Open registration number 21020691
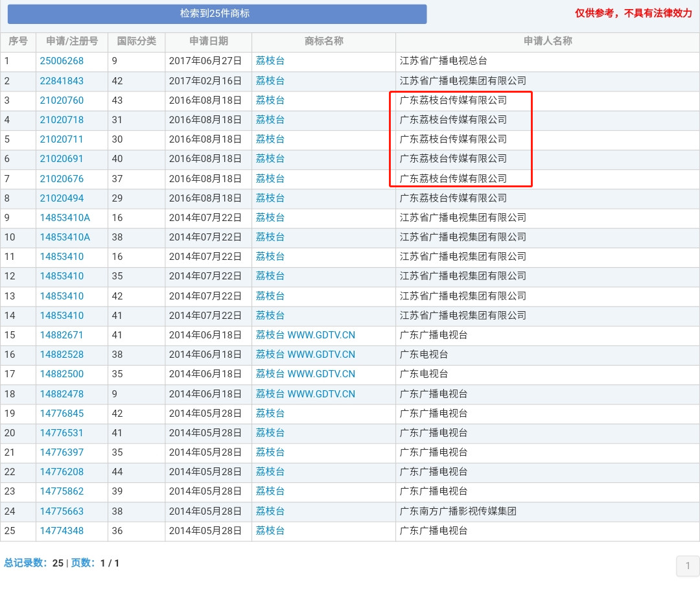The height and width of the screenshot is (597, 700). coord(62,159)
